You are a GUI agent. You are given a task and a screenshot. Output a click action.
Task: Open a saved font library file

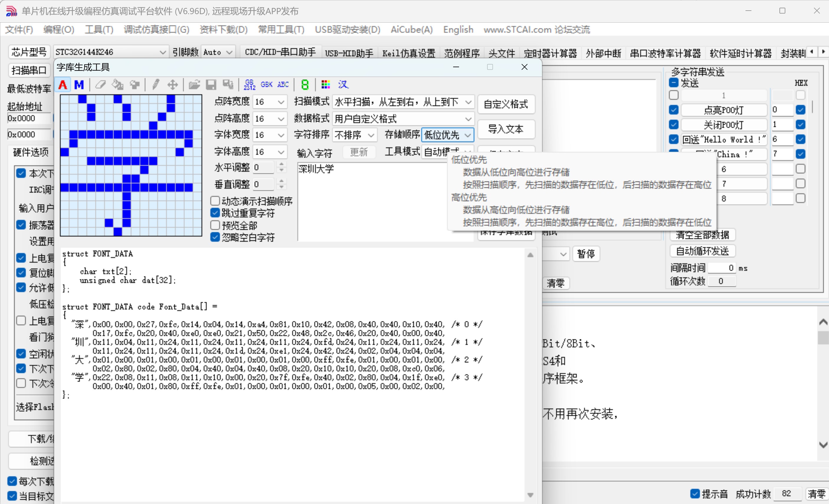point(194,84)
